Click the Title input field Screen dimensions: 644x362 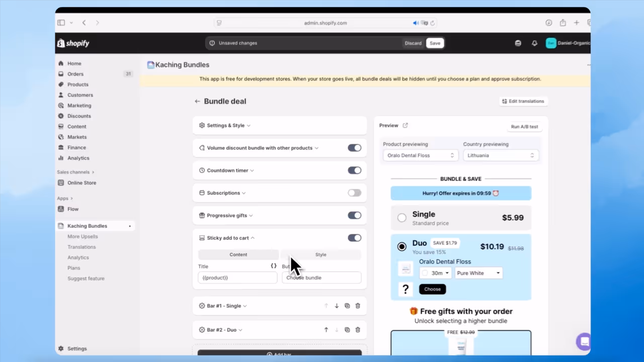(x=237, y=278)
